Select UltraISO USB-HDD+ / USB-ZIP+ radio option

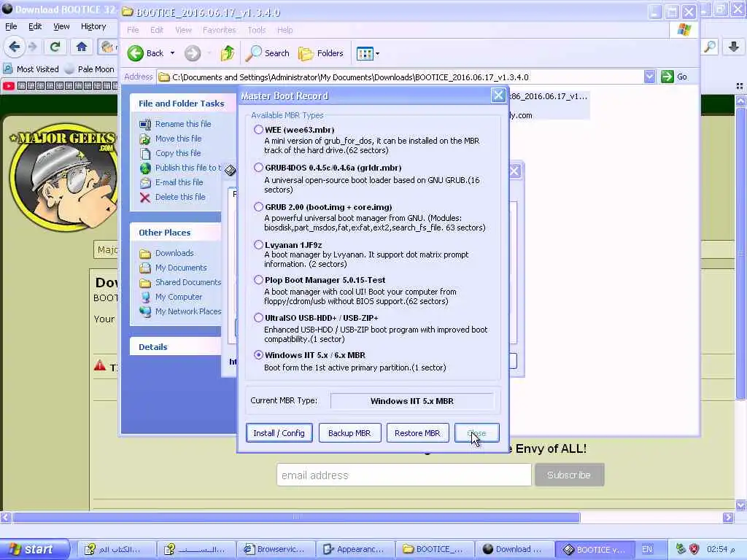coord(258,318)
